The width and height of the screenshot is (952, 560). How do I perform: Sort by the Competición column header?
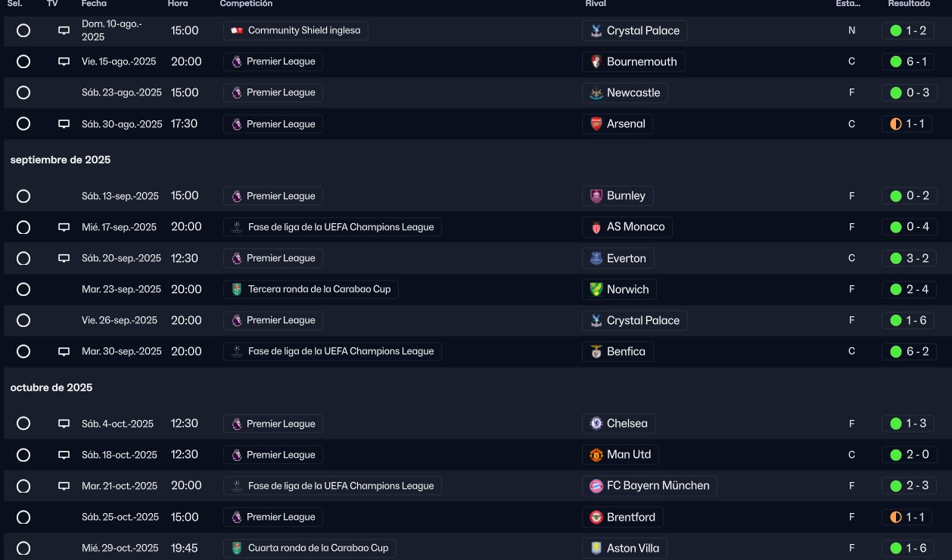click(x=246, y=4)
